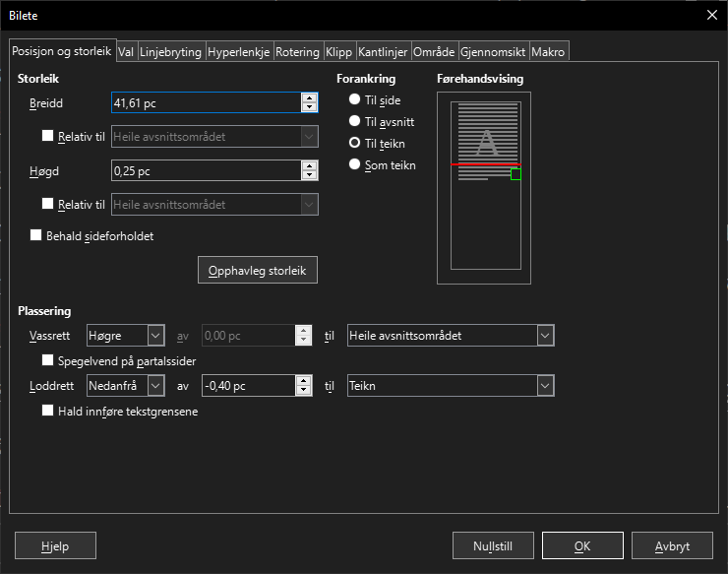Click the Førehandsvising preview thumbnail
The image size is (728, 574).
484,188
